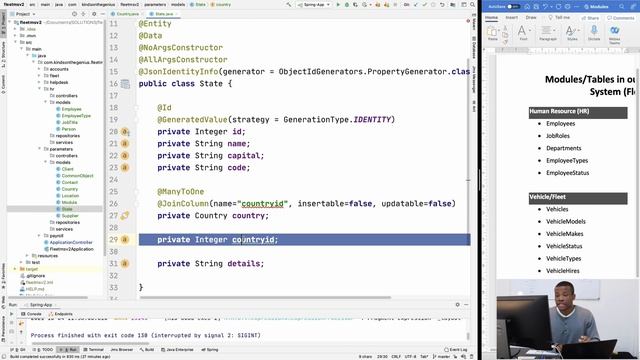Click the relationship gutter icon on line 27
This screenshot has width=640, height=360.
point(125,216)
